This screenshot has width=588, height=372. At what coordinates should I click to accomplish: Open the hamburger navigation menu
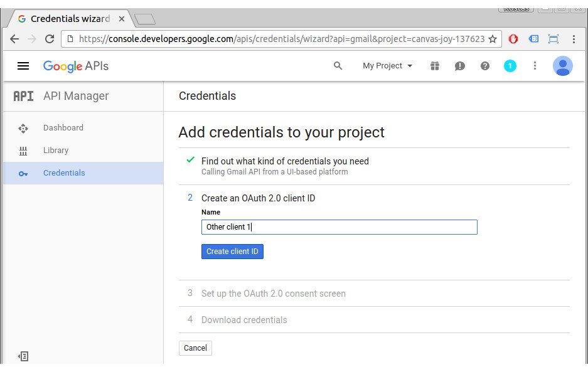point(23,66)
